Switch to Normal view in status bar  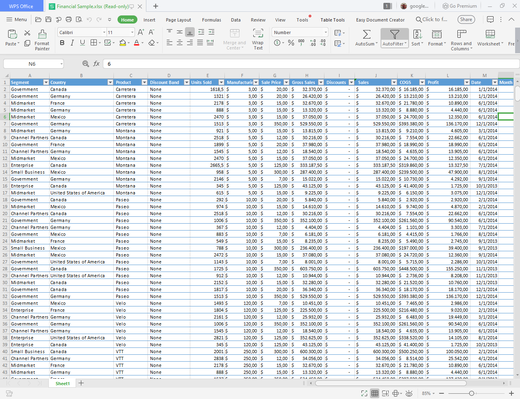[375, 393]
